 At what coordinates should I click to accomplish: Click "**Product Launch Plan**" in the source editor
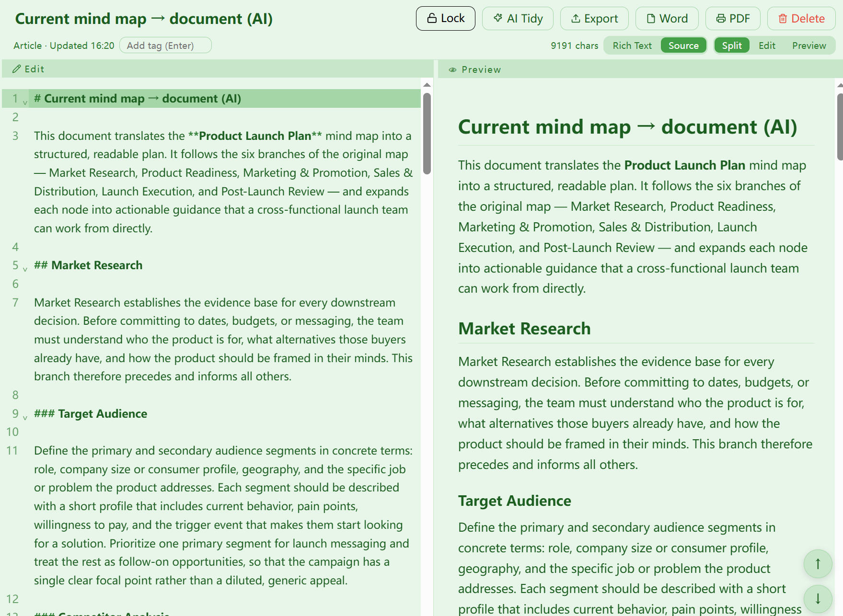click(255, 136)
